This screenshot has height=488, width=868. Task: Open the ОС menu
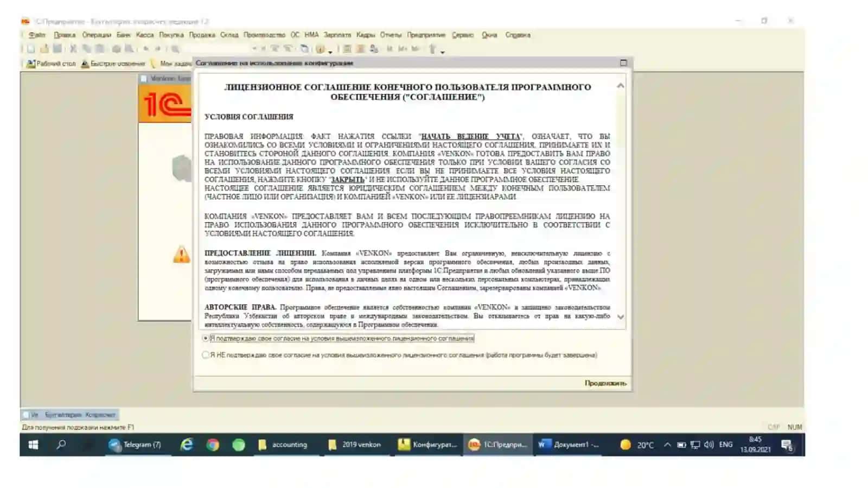click(295, 35)
